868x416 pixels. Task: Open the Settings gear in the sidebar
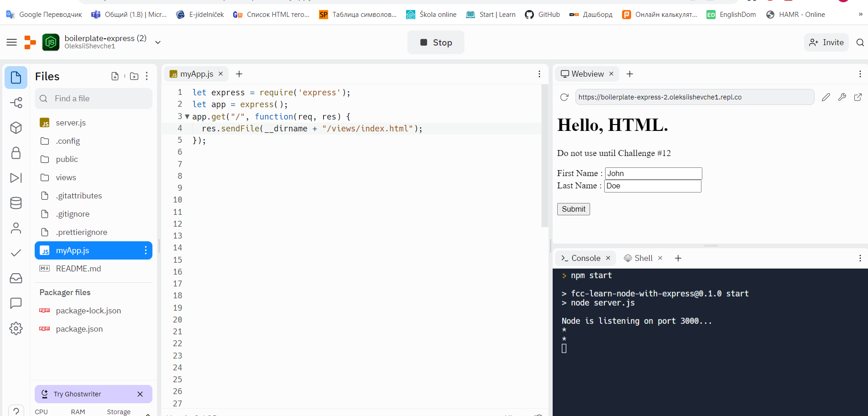[16, 328]
